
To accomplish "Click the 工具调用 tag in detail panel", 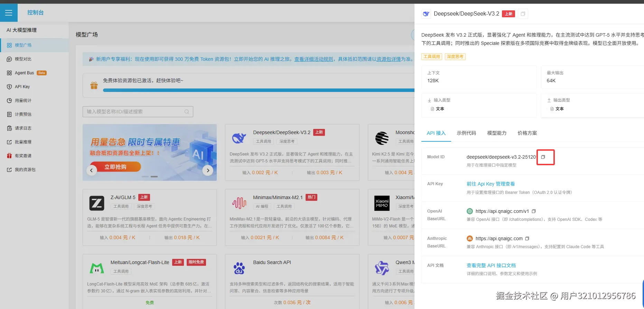I will click(432, 57).
